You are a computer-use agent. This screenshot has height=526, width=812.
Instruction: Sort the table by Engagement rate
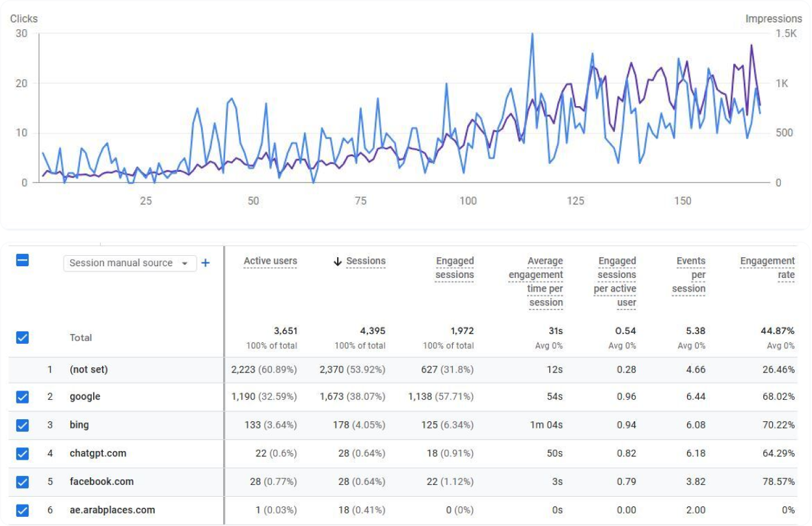coord(767,267)
